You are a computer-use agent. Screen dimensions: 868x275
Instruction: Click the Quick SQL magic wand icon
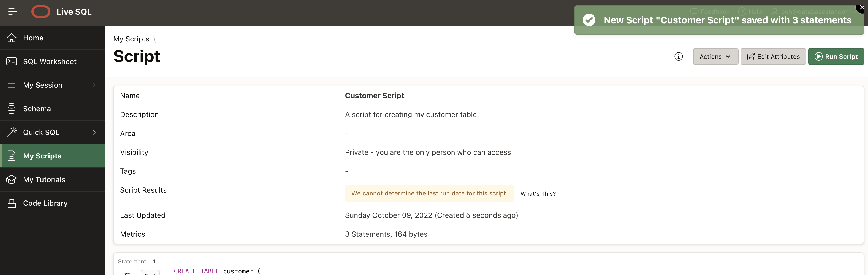(12, 132)
